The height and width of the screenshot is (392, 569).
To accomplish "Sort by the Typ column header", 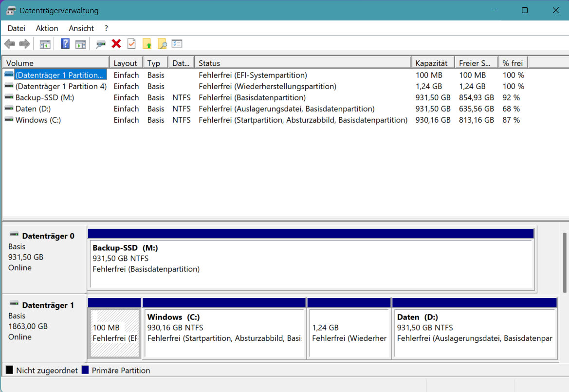I will [x=155, y=63].
